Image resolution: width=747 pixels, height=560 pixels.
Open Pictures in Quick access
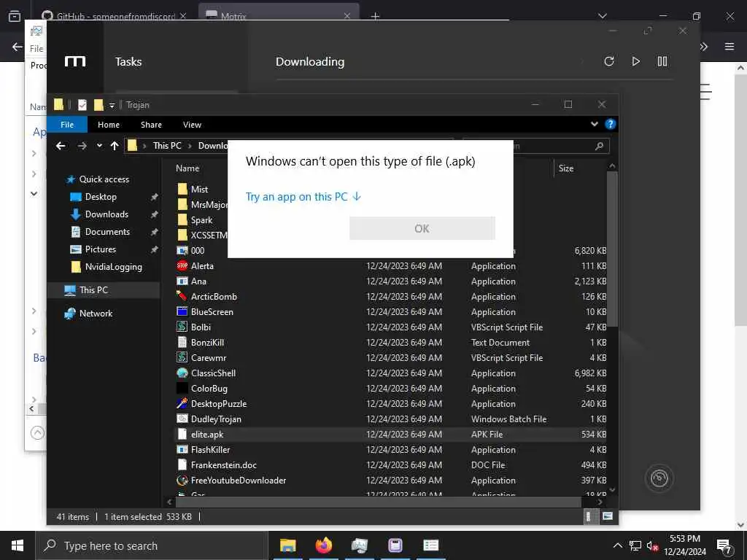tap(101, 249)
